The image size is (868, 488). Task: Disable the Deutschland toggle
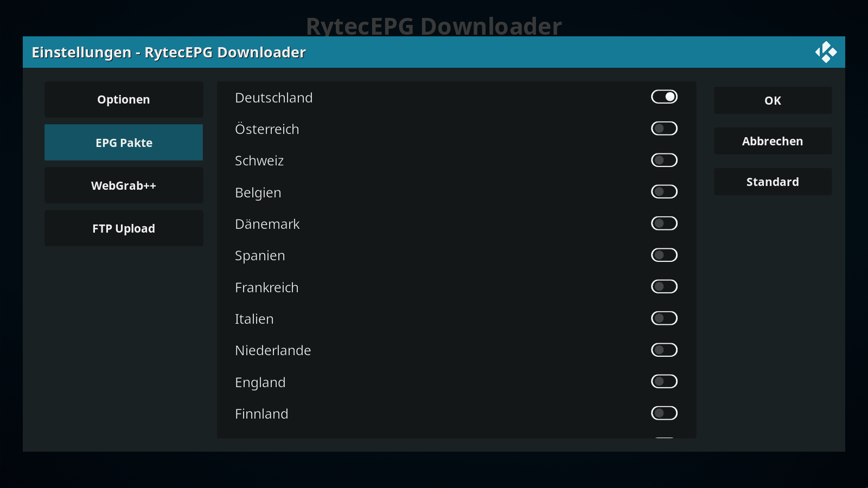(x=664, y=97)
